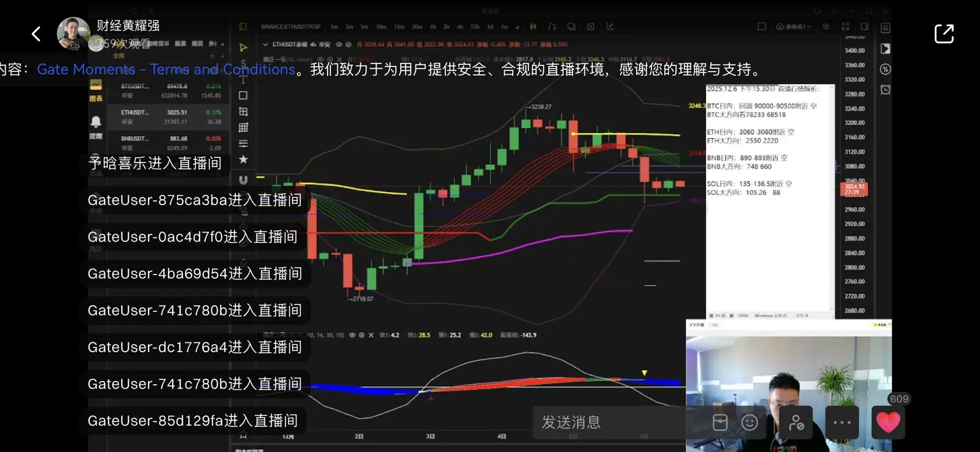Switch chart to the 1d timeframe
The width and height of the screenshot is (980, 452).
click(490, 27)
